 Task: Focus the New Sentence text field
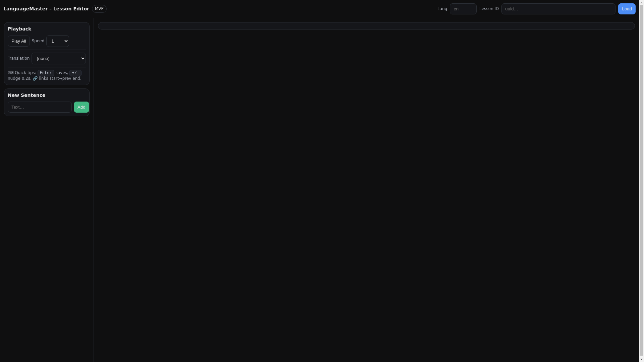pos(40,107)
